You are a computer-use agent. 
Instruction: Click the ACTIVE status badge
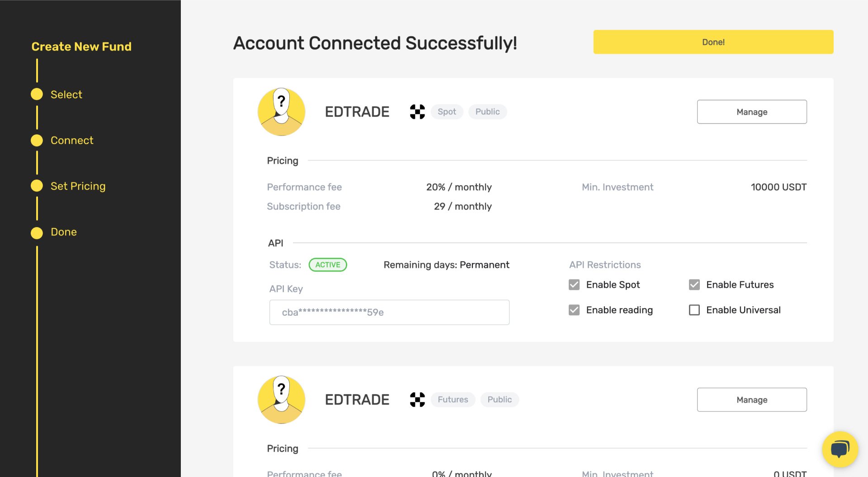point(327,265)
